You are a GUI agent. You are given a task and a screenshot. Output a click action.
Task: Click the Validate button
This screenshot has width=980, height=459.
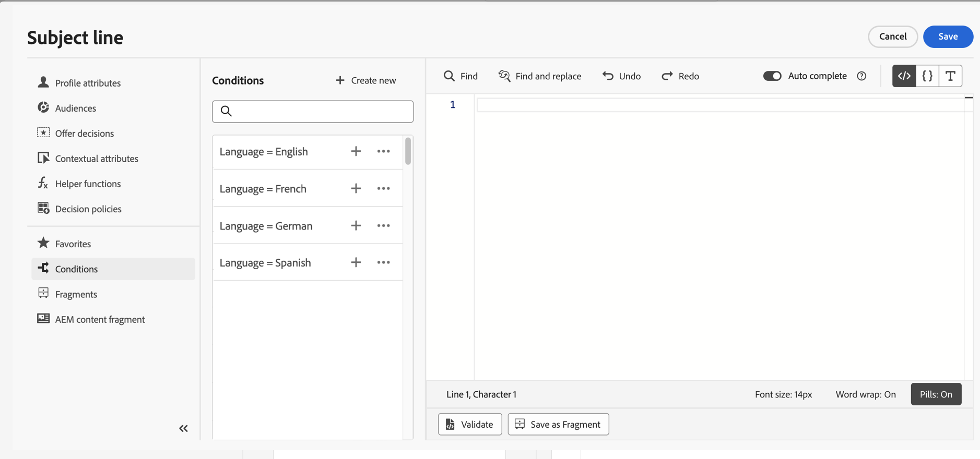coord(470,424)
